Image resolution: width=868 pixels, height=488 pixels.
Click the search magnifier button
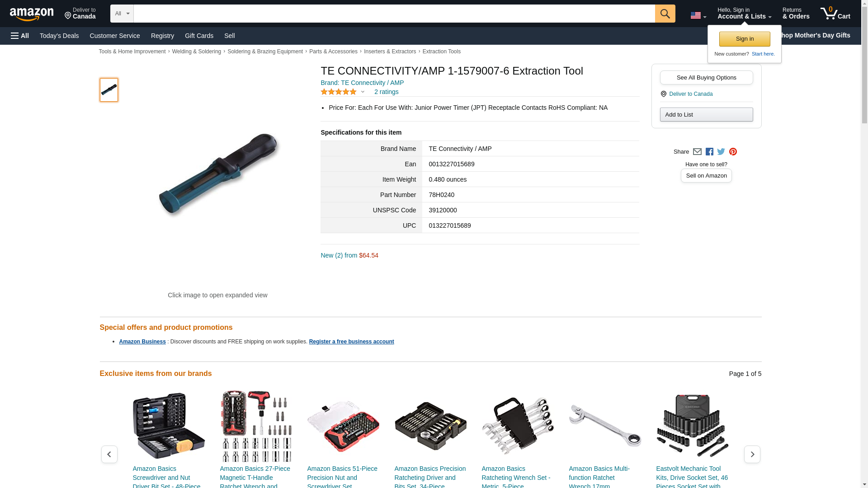(665, 14)
